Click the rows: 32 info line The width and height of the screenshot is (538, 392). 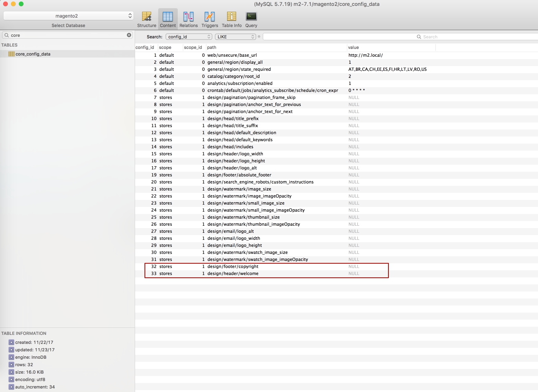[x=24, y=365]
